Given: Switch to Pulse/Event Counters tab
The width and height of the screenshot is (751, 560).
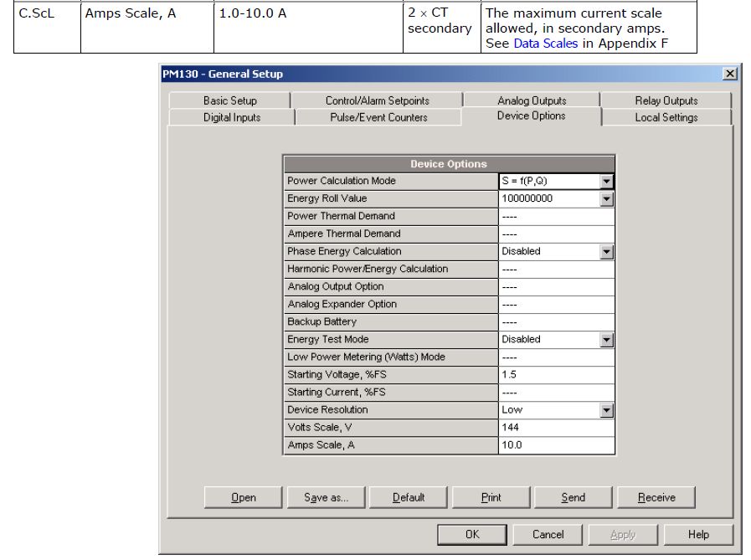Looking at the screenshot, I should click(x=378, y=117).
